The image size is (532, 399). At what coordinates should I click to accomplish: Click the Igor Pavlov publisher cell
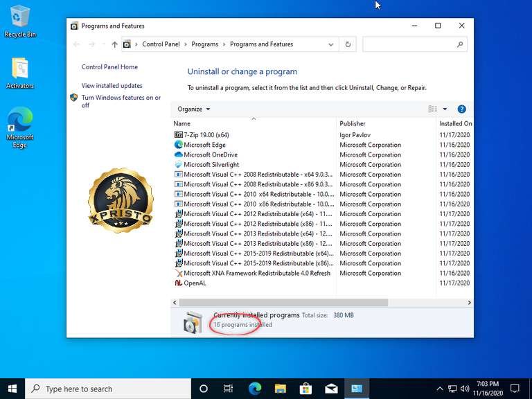[x=355, y=134]
